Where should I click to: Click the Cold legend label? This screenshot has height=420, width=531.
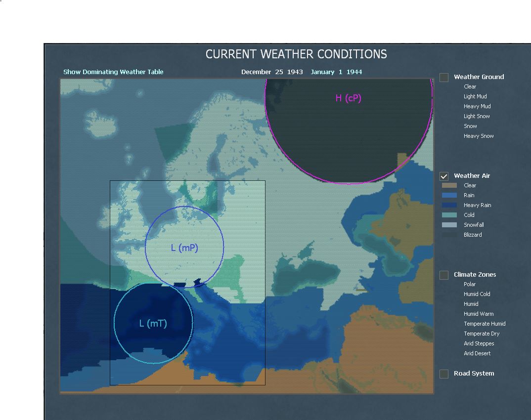(x=469, y=215)
